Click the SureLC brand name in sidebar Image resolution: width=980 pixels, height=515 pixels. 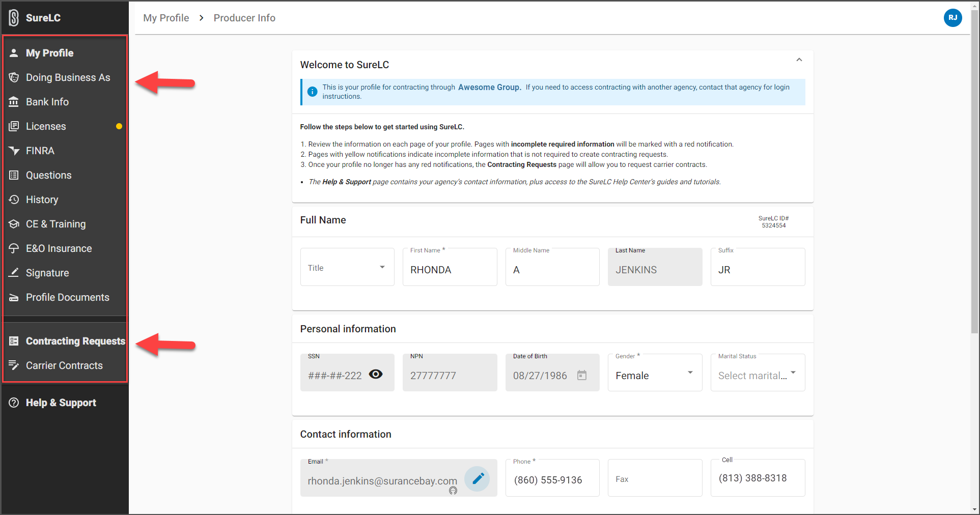point(43,18)
